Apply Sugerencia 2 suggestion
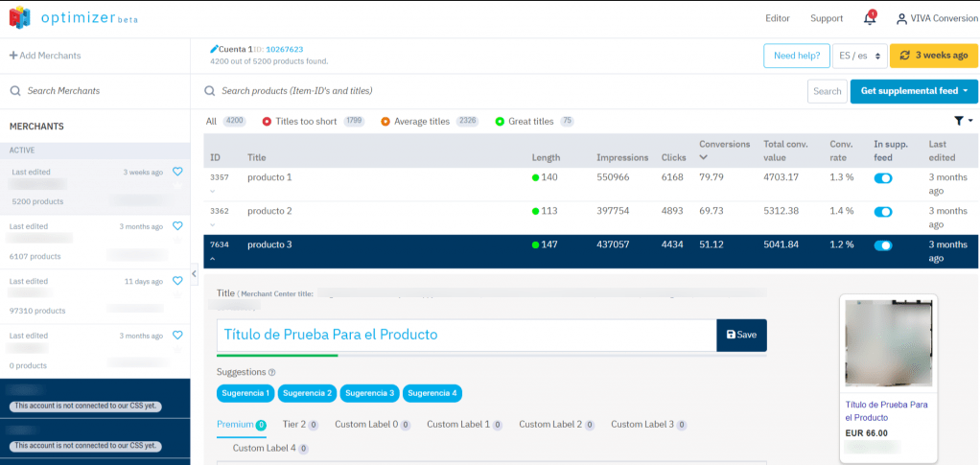The image size is (980, 465). point(308,393)
